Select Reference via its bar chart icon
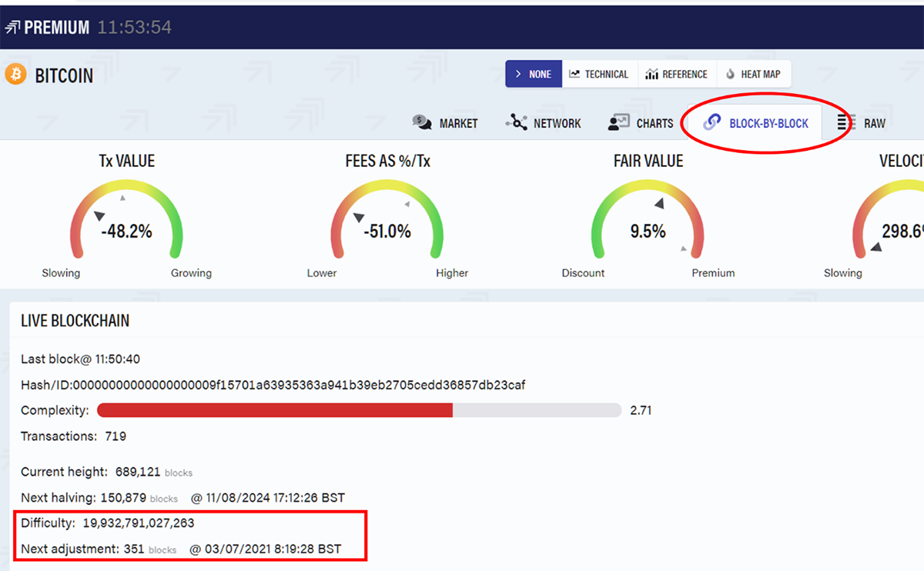924x571 pixels. tap(651, 74)
